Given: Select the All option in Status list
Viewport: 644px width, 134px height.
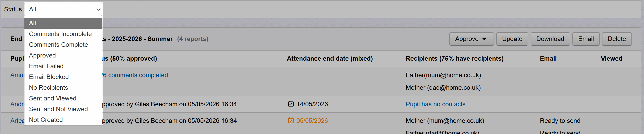Looking at the screenshot, I should [x=63, y=23].
